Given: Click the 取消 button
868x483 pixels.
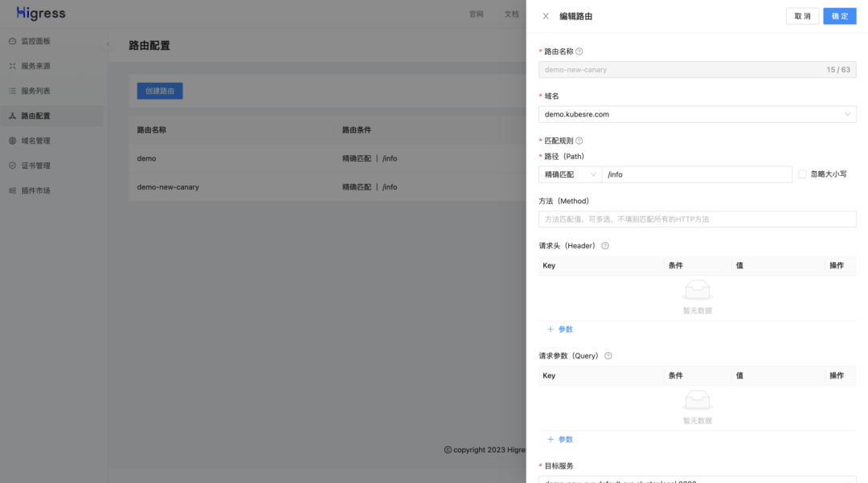Looking at the screenshot, I should tap(802, 16).
